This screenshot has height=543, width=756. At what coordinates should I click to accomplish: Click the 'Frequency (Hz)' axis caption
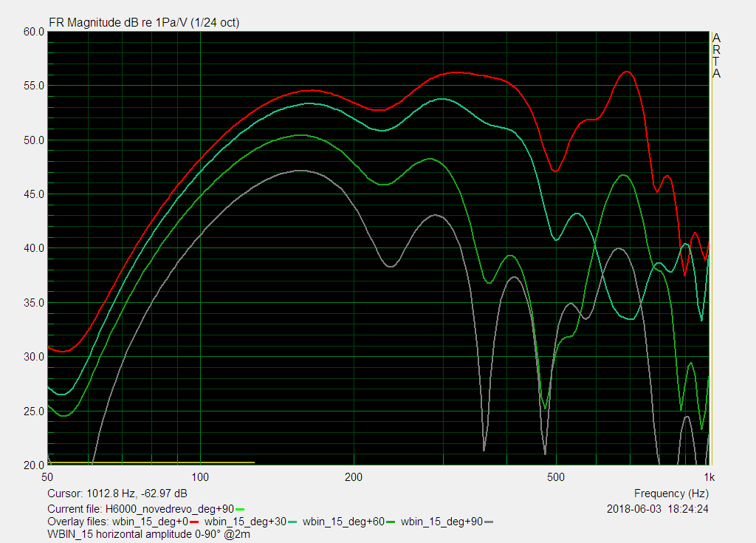click(x=671, y=494)
